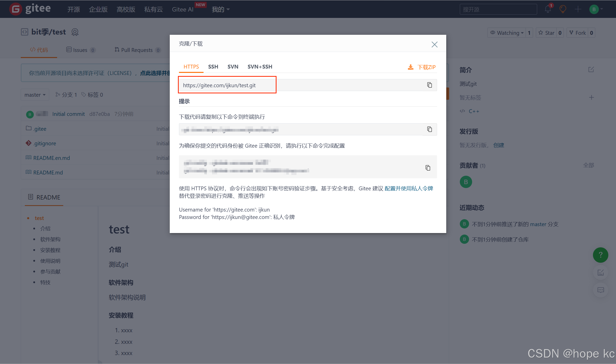Select the HTTPS tab

191,67
